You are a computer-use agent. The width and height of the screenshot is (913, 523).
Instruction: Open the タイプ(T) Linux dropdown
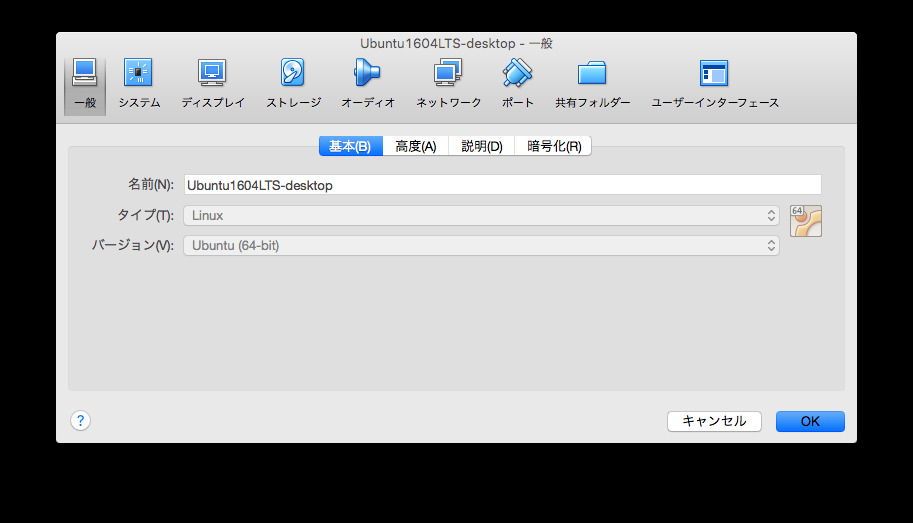(482, 215)
